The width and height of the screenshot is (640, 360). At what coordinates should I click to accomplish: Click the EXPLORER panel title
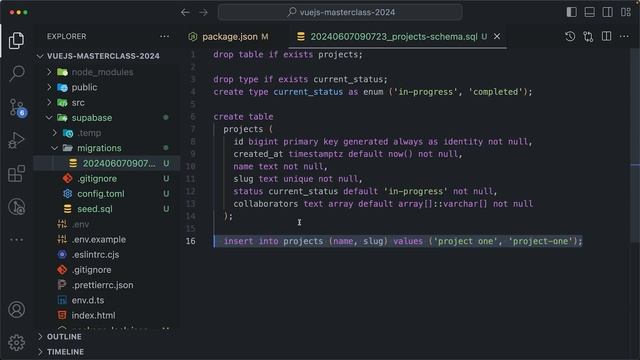[x=67, y=36]
